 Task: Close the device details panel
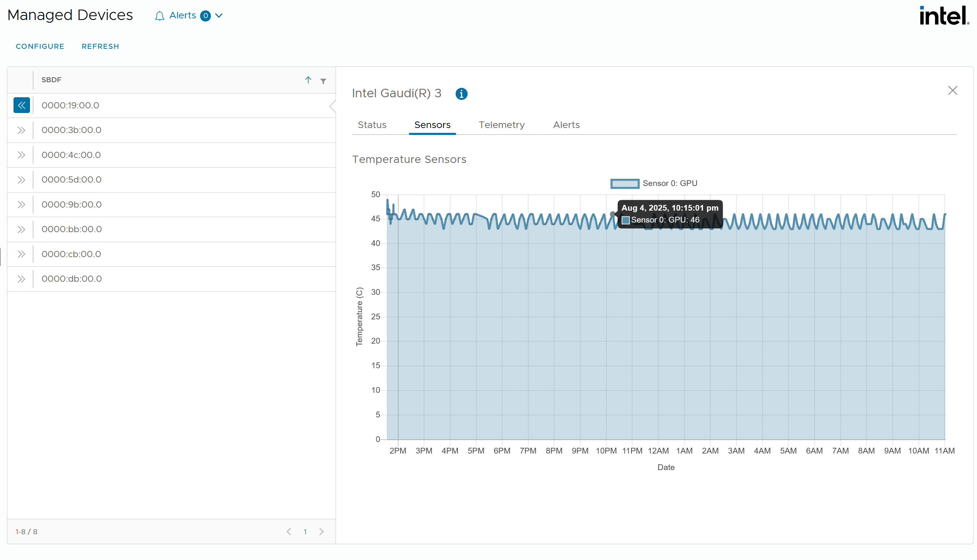952,91
